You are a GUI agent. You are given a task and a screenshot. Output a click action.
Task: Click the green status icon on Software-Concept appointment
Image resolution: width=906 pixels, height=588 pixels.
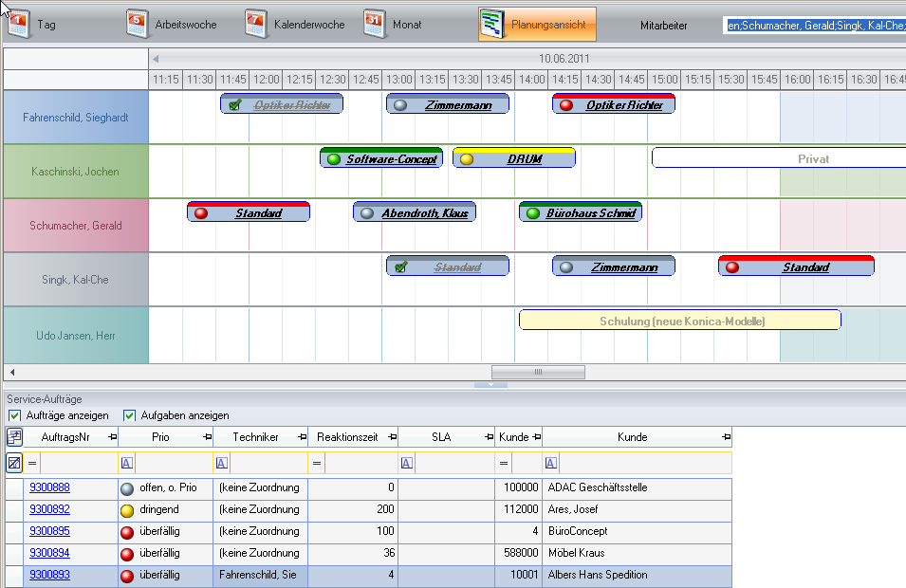click(x=333, y=159)
